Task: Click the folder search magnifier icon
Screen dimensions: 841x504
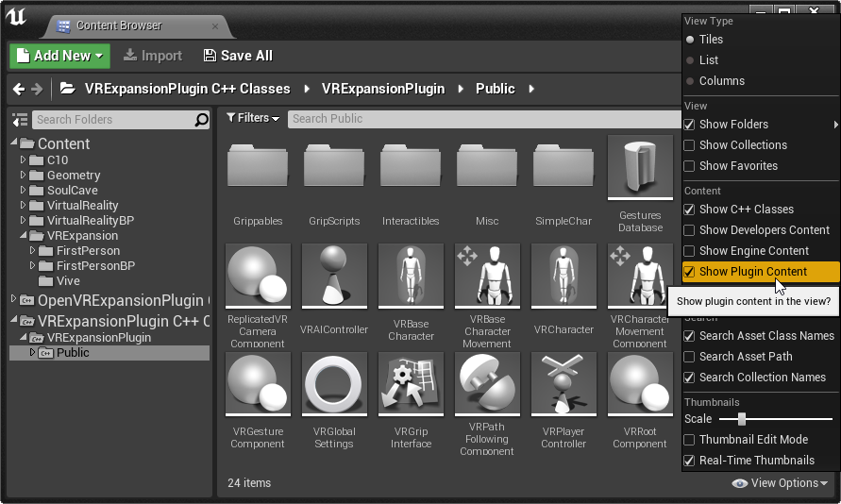Action: 201,120
